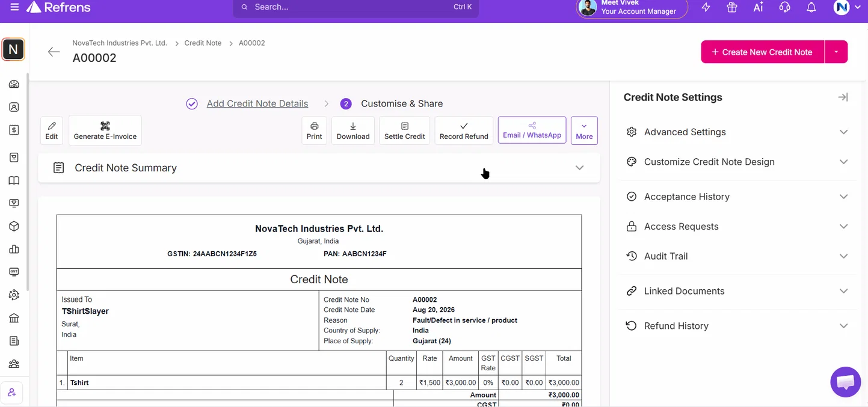Click the Fault/Defect in service / product reason
Screen dimensions: 868x407
point(465,320)
